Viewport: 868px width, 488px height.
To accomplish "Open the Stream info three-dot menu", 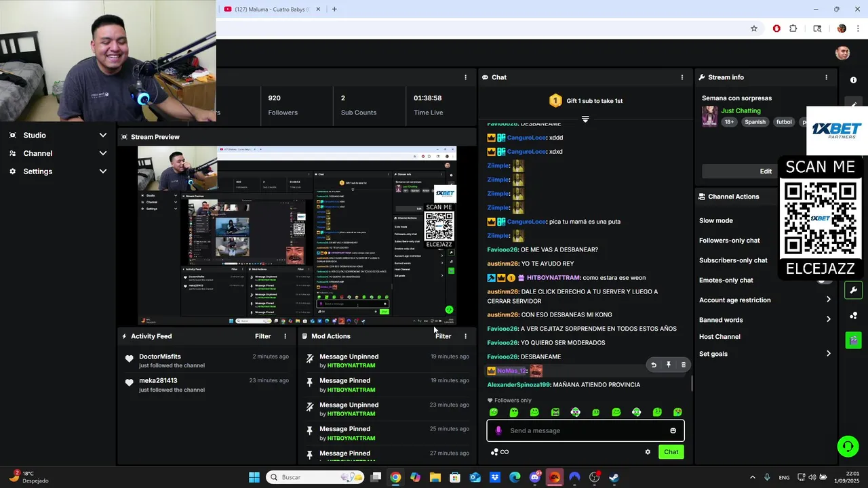I will (826, 77).
